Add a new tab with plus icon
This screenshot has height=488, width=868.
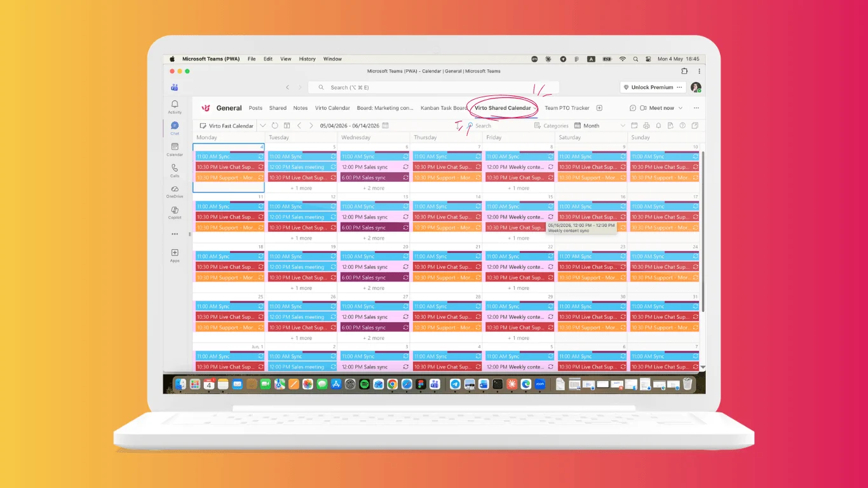point(599,108)
